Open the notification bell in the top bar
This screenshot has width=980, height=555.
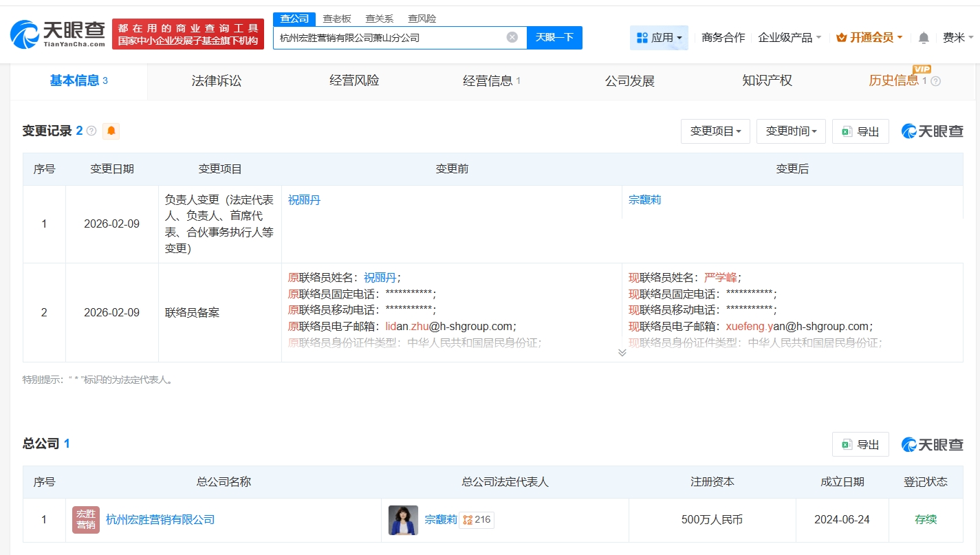click(924, 38)
